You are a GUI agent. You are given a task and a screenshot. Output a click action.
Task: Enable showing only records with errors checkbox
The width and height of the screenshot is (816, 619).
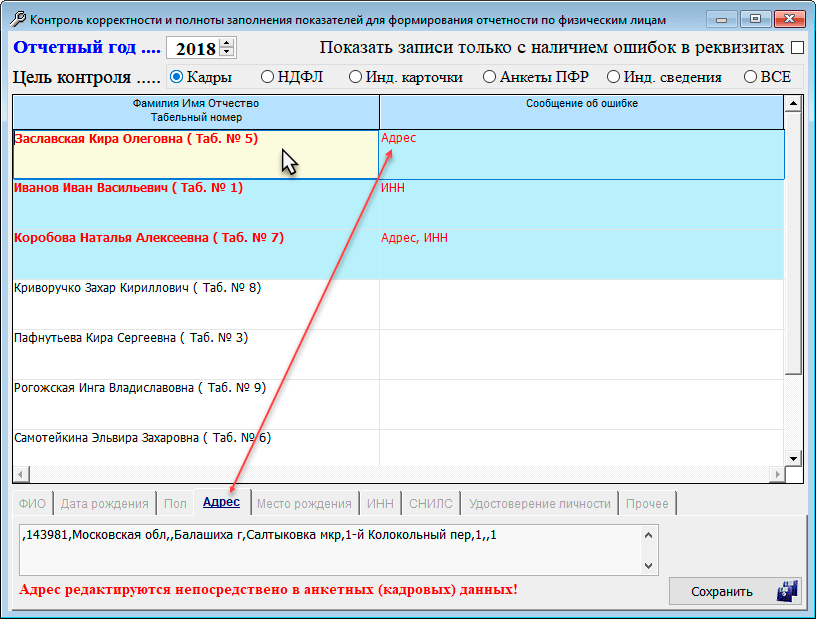click(x=797, y=47)
